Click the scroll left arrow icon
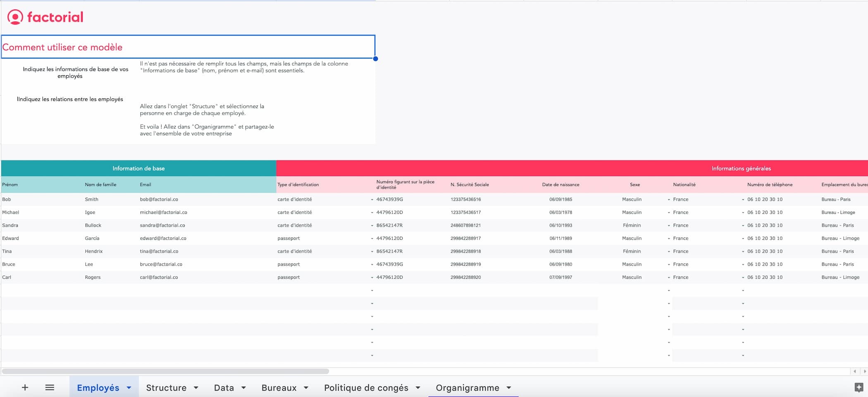Screen dimensions: 868x397 [x=855, y=371]
